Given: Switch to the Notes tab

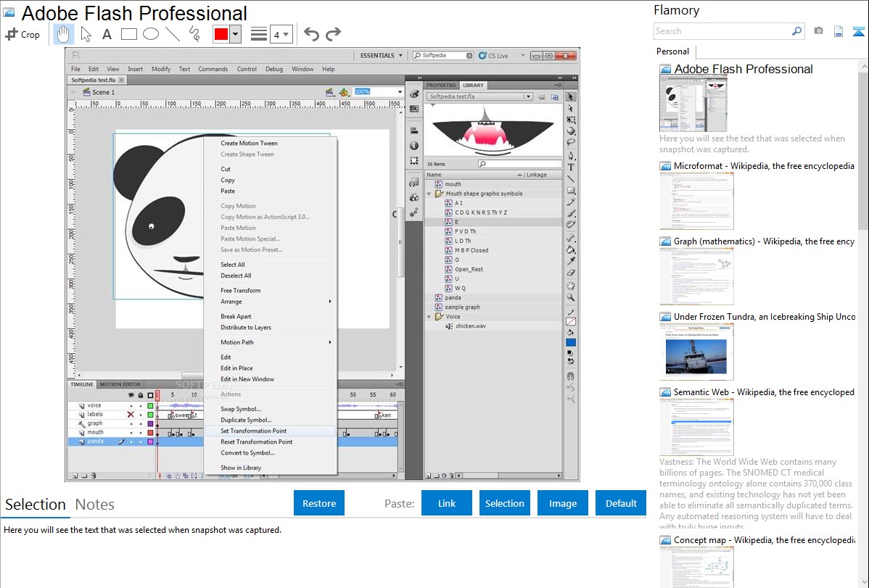Looking at the screenshot, I should 95,505.
